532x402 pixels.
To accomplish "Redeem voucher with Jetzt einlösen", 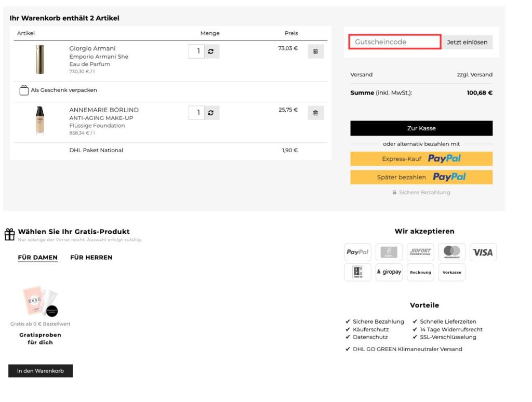I will 467,42.
